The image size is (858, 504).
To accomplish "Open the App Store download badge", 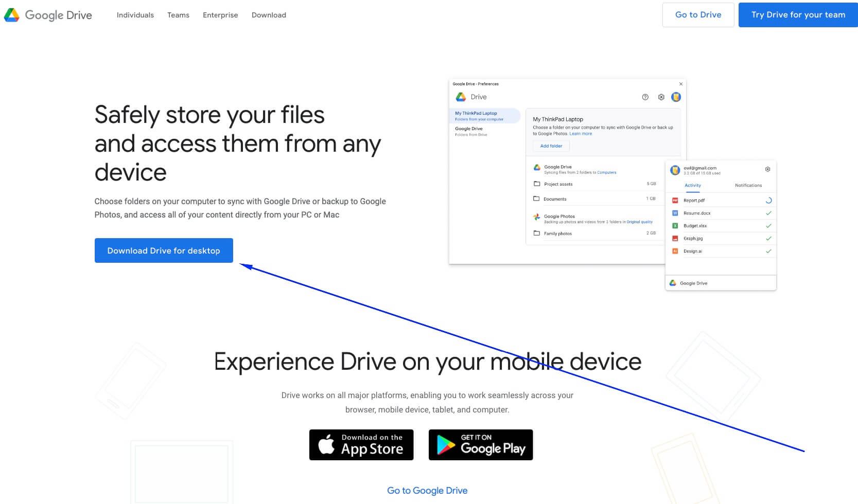I will coord(361,445).
